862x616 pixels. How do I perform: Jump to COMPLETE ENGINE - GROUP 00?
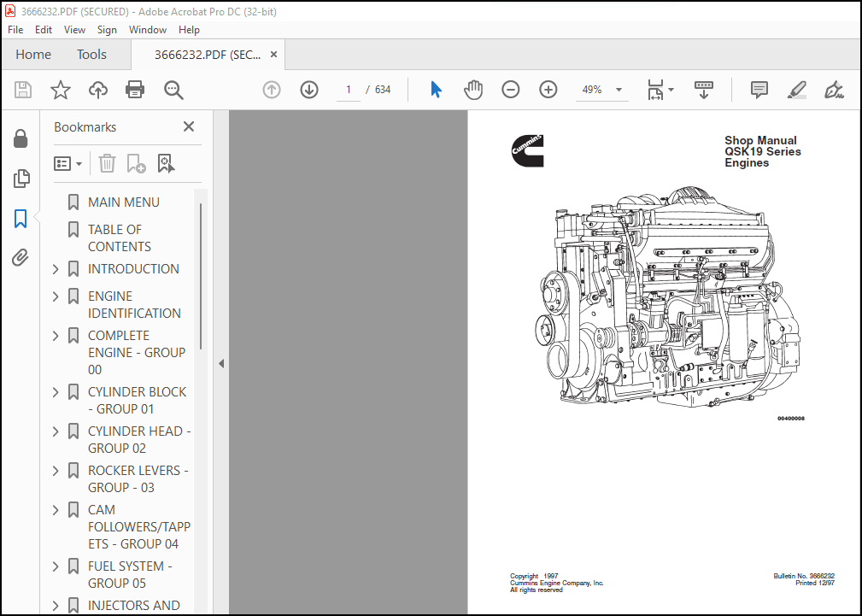pos(137,353)
